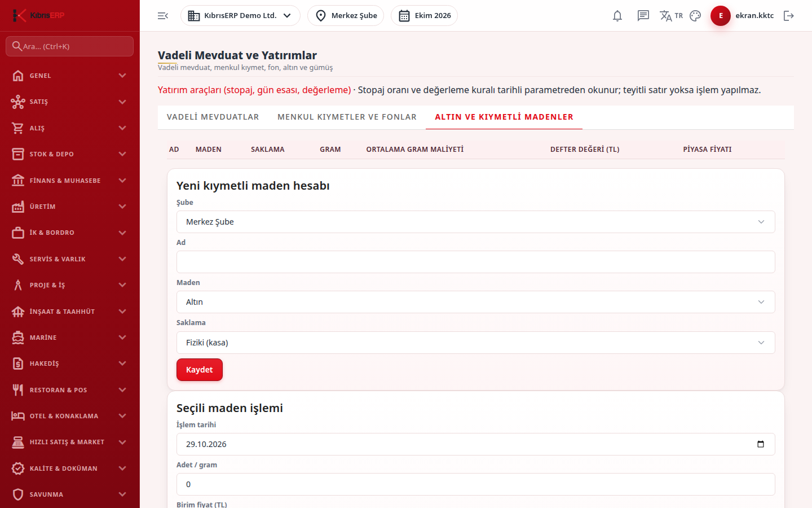Open Stok & Depo box icon
The width and height of the screenshot is (812, 508).
tap(18, 154)
